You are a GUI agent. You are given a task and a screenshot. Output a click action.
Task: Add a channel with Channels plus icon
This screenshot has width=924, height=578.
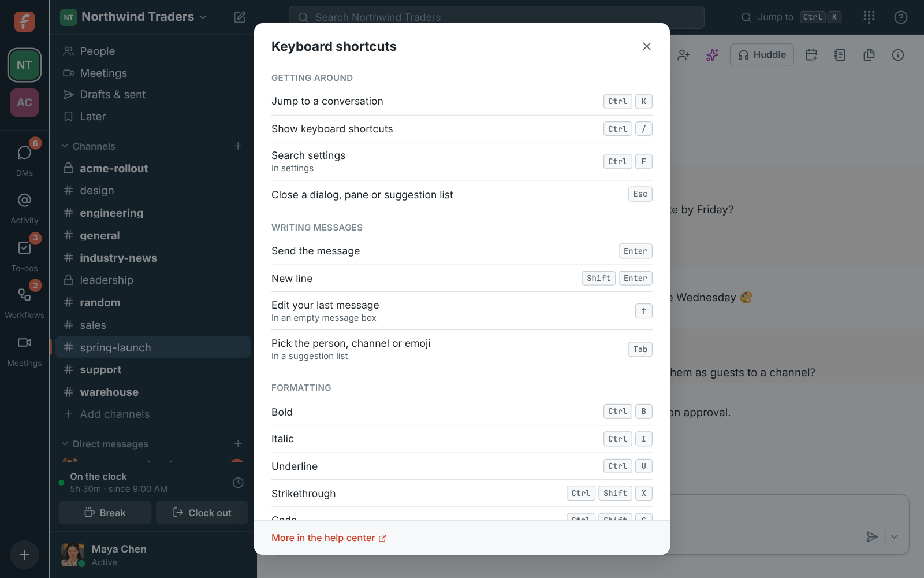(238, 146)
